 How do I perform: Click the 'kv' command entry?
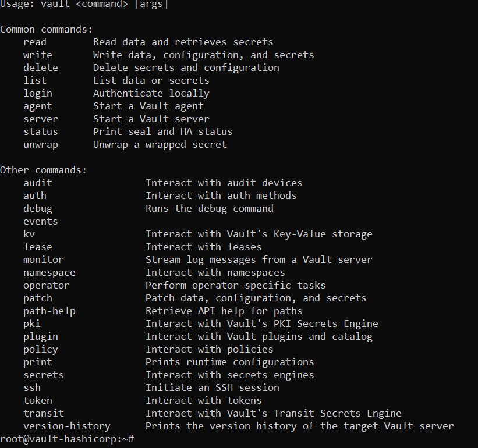tap(29, 234)
